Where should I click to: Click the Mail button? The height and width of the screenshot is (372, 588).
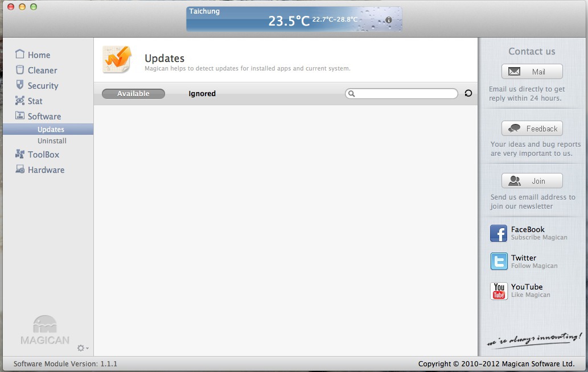tap(532, 72)
